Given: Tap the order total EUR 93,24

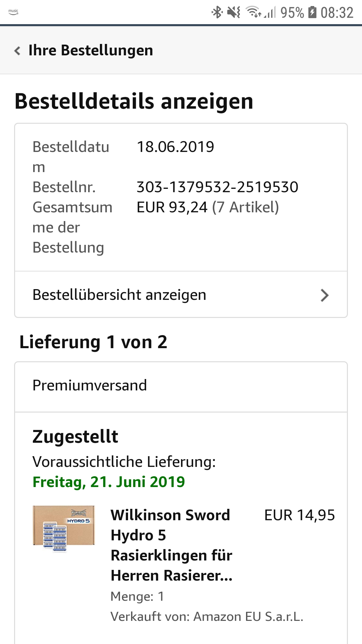Looking at the screenshot, I should tap(172, 207).
